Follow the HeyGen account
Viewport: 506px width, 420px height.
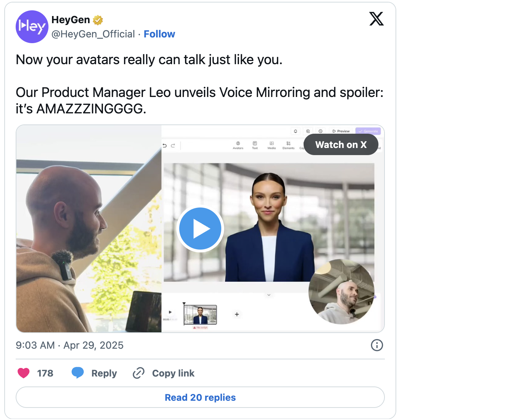[x=159, y=34]
